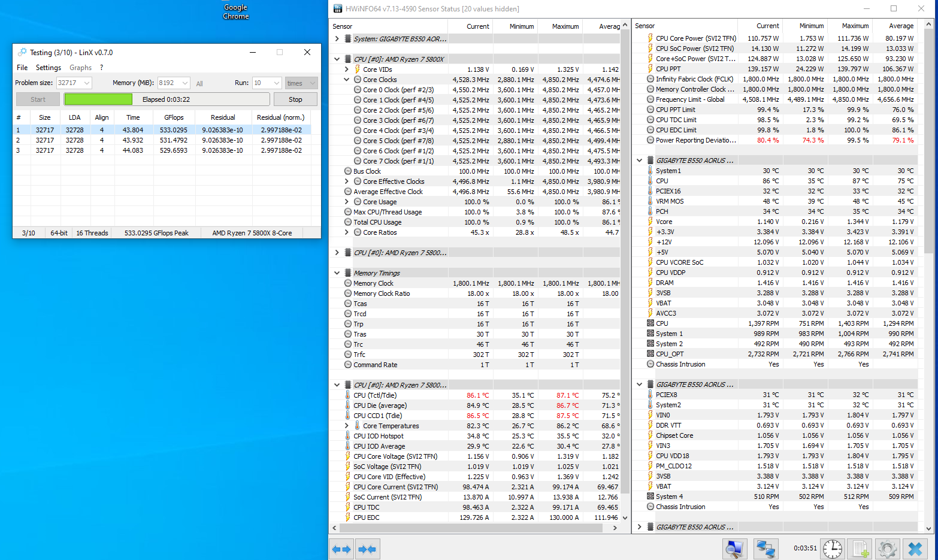Click the Google Chrome desktop shortcut label
Viewport: 938px width, 560px height.
(236, 11)
